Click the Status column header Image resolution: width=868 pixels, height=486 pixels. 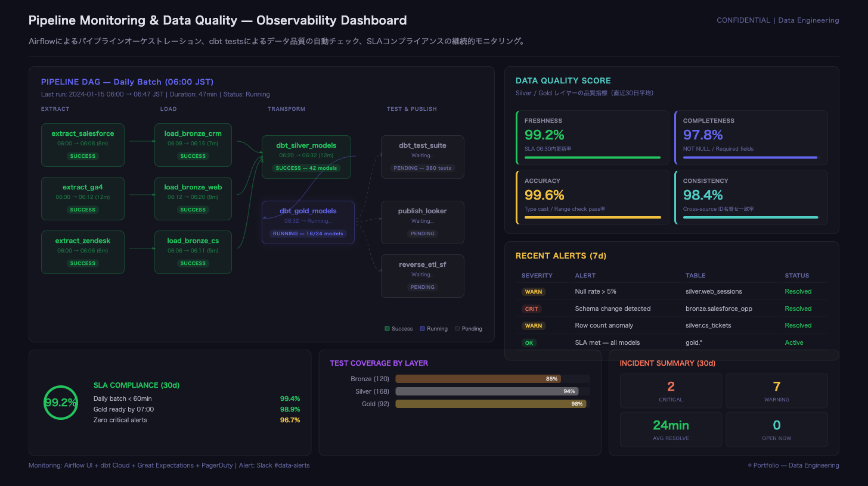(796, 276)
